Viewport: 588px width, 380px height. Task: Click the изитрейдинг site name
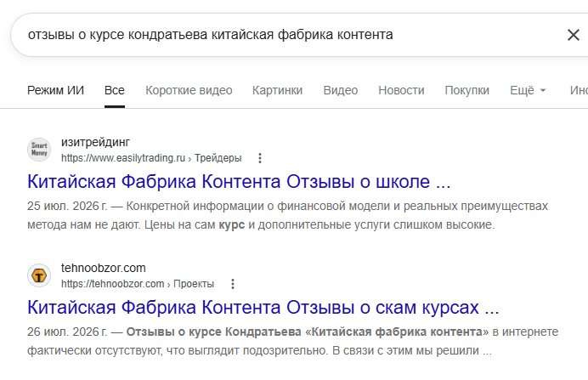point(95,142)
